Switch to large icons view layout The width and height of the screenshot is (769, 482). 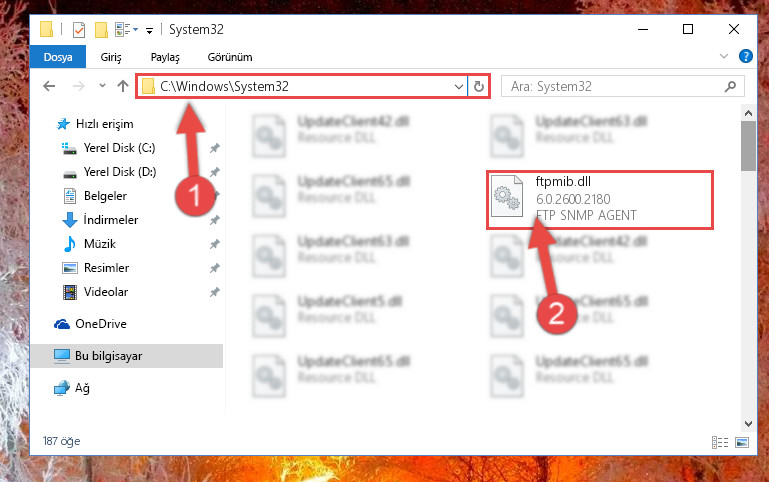coord(742,442)
